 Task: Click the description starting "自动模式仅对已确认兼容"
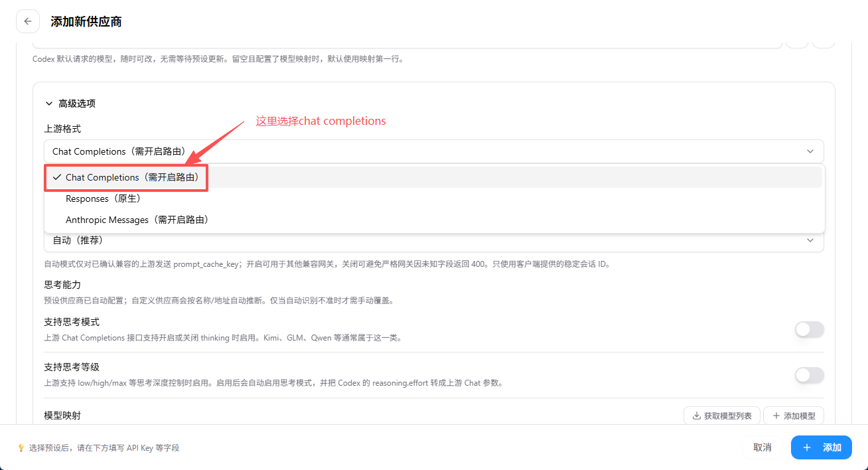pyautogui.click(x=326, y=264)
